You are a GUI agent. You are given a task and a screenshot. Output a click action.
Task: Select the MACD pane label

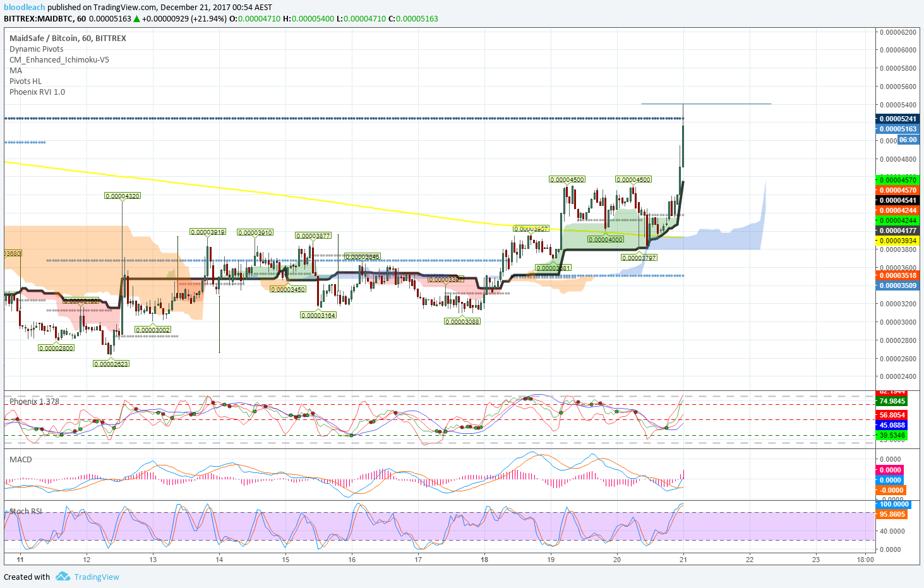click(x=21, y=460)
